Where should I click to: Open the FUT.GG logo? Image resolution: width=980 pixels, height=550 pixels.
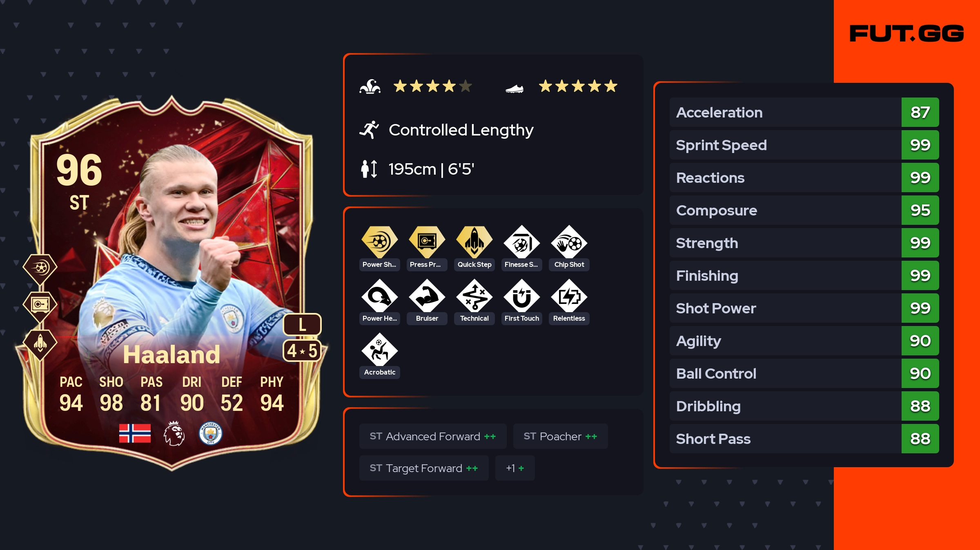(906, 33)
